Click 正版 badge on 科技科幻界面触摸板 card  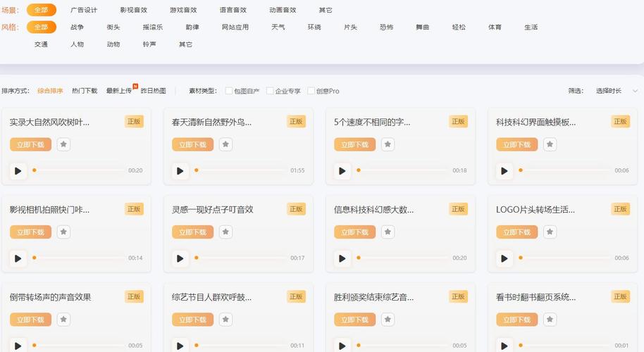click(x=620, y=121)
